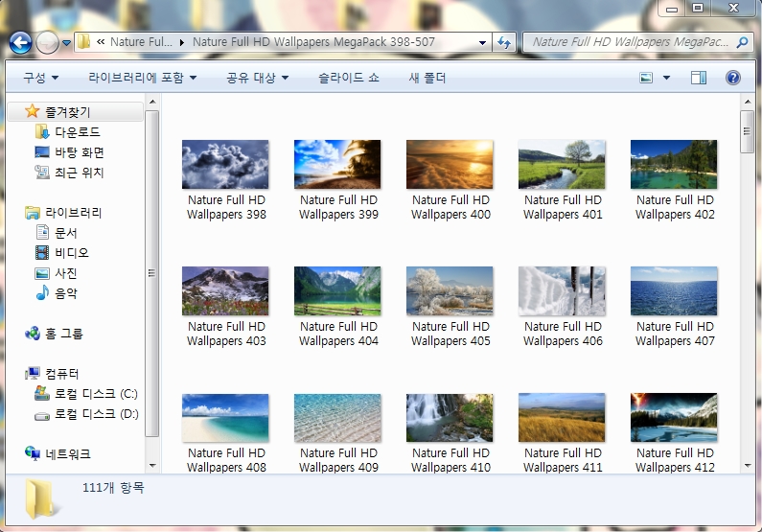The image size is (762, 532).
Task: Open the 공유 대상 menu
Action: (x=257, y=78)
